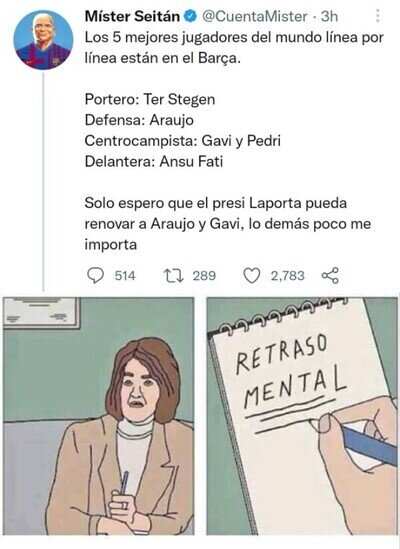This screenshot has height=549, width=400.
Task: View the 289 retweets count
Action: click(x=204, y=276)
